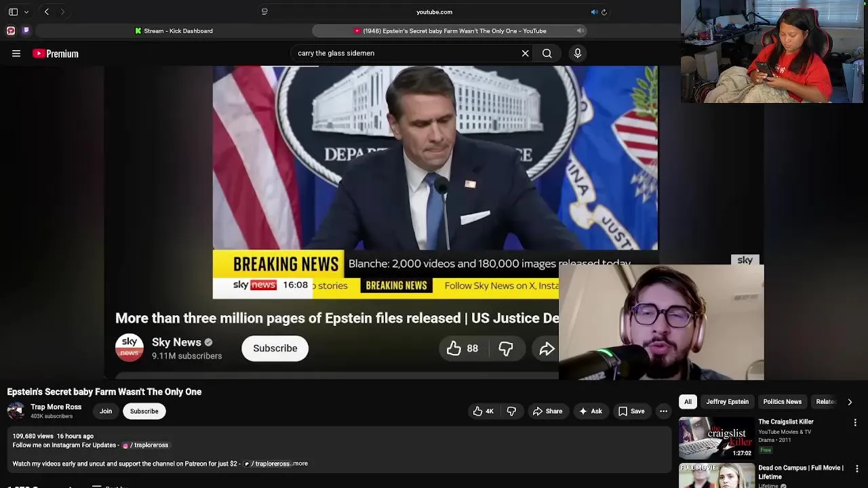Open the first red pinned tab
This screenshot has width=868, height=488.
(x=11, y=30)
